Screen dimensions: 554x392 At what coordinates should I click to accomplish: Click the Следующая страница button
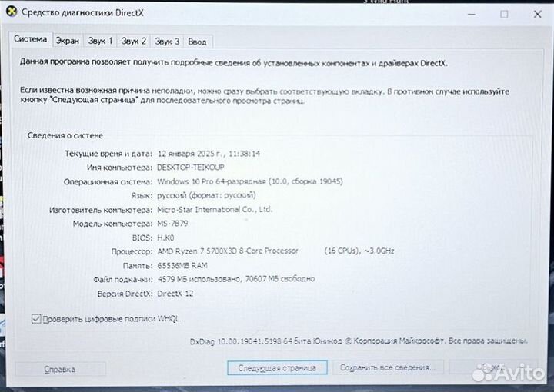tap(277, 368)
